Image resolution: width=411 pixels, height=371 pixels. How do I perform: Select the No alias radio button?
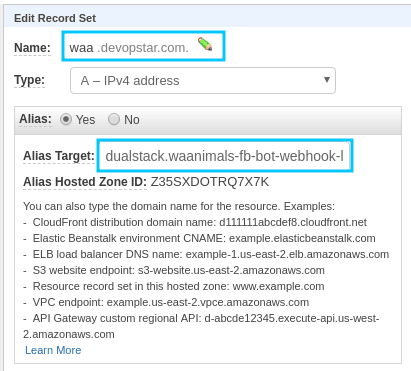[114, 119]
